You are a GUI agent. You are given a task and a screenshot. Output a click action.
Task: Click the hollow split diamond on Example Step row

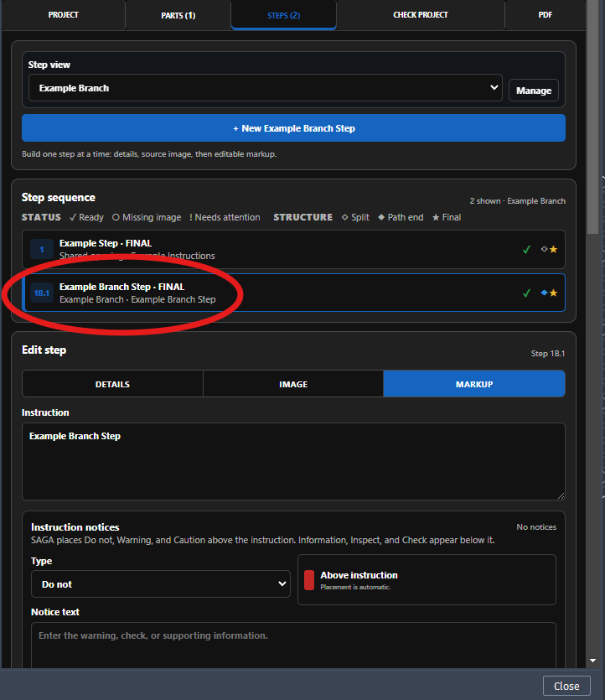[x=544, y=249]
